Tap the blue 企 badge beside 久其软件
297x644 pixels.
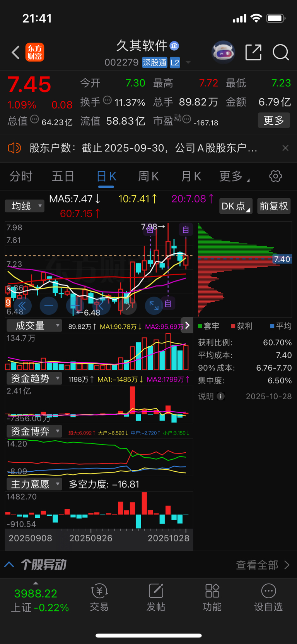pos(174,46)
